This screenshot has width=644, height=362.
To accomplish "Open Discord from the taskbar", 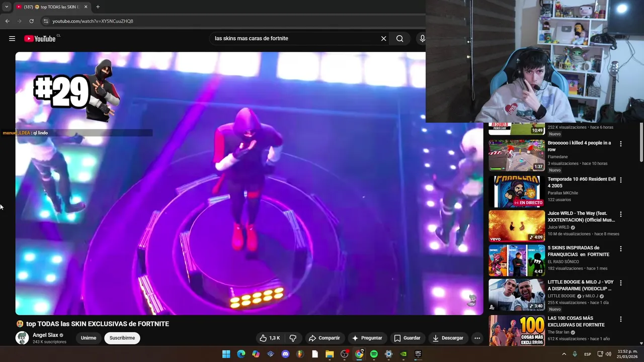I will click(285, 354).
